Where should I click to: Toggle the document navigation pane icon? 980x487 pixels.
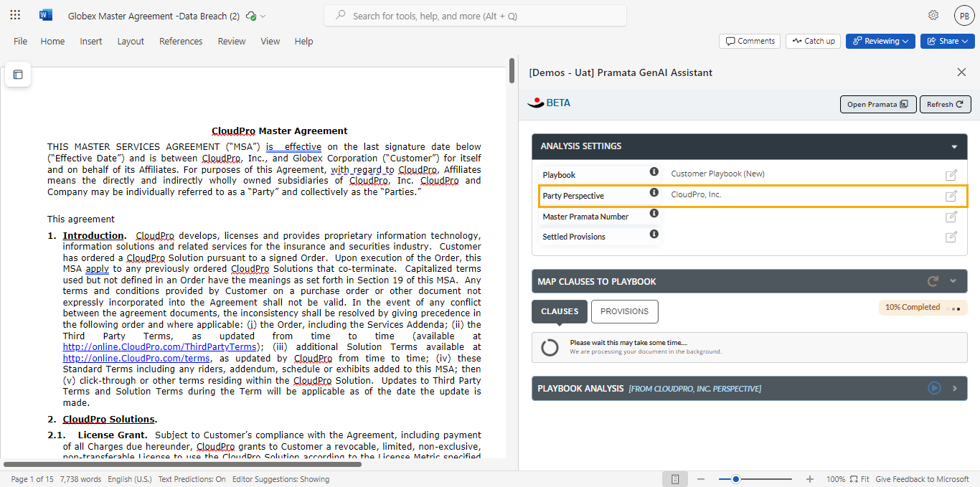(x=18, y=75)
